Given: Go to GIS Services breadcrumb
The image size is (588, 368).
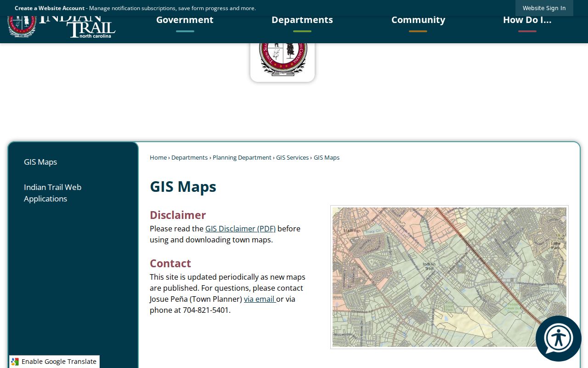Looking at the screenshot, I should click(x=292, y=157).
